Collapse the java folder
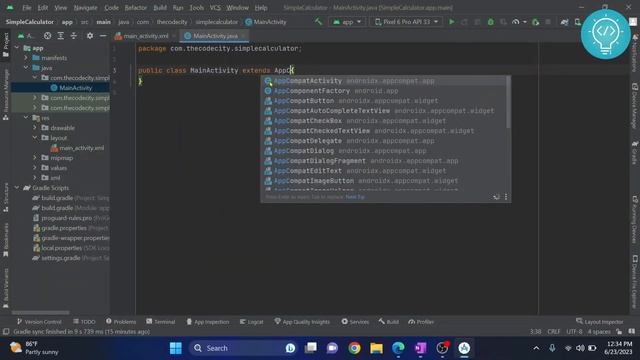Viewport: 640px width, 360px height. pos(26,68)
